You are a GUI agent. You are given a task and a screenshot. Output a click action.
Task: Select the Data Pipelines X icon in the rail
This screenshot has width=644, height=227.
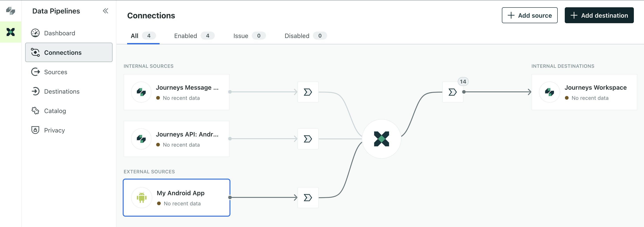pos(11,32)
